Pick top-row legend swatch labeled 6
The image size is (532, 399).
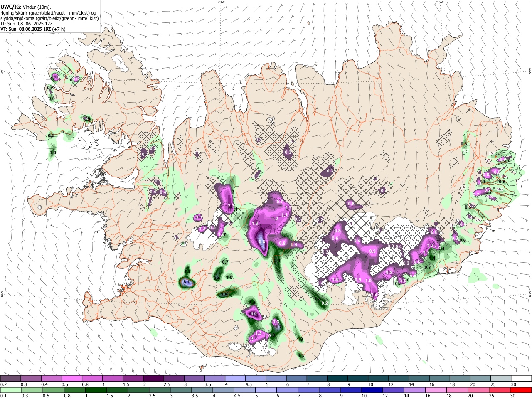296,378
